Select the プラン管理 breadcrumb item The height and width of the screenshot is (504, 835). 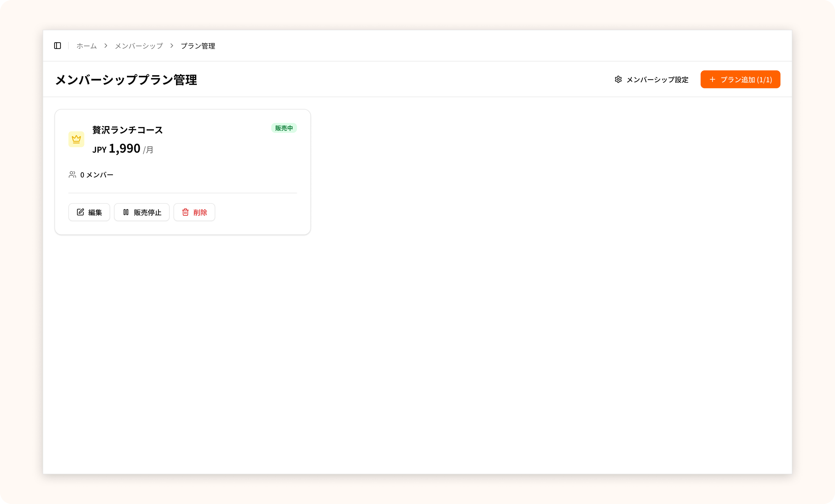coord(198,46)
